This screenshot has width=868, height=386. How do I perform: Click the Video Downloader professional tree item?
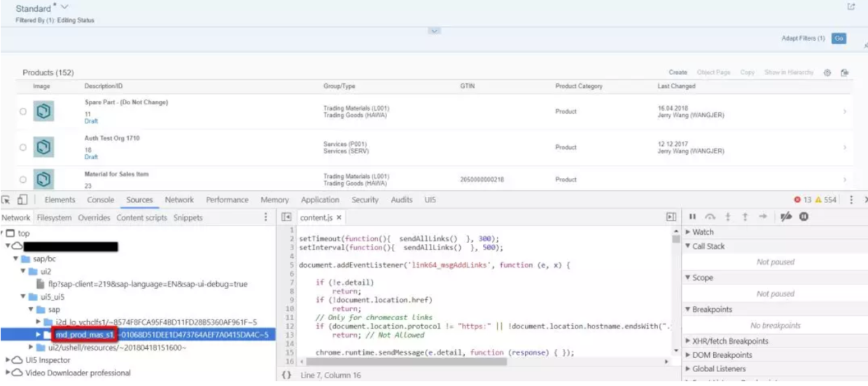78,373
